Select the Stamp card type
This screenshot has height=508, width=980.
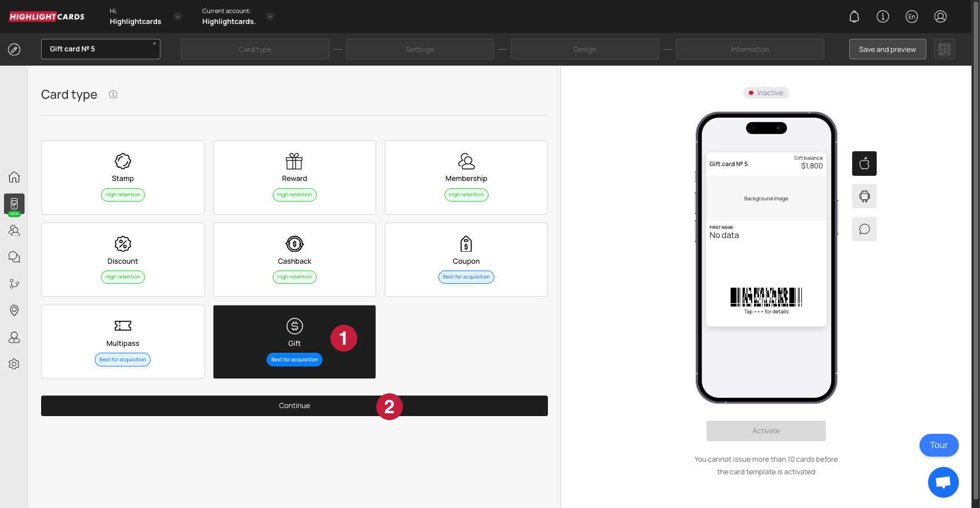coord(123,178)
